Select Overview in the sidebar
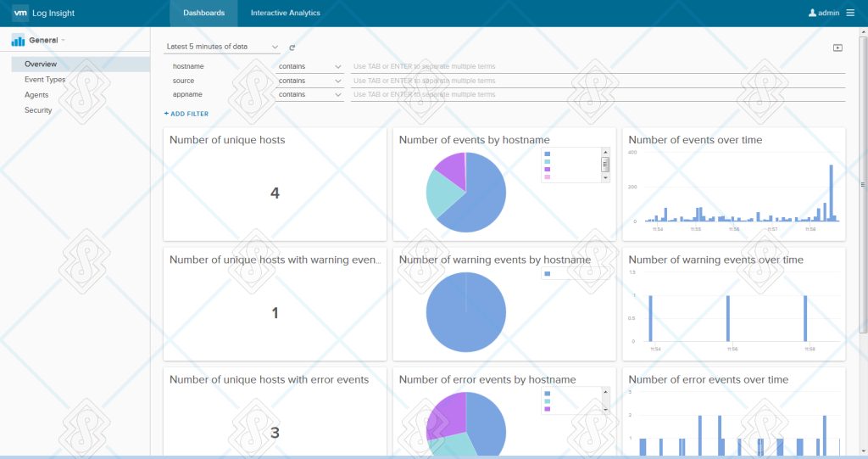Screen dimensions: 868x459 pos(81,64)
